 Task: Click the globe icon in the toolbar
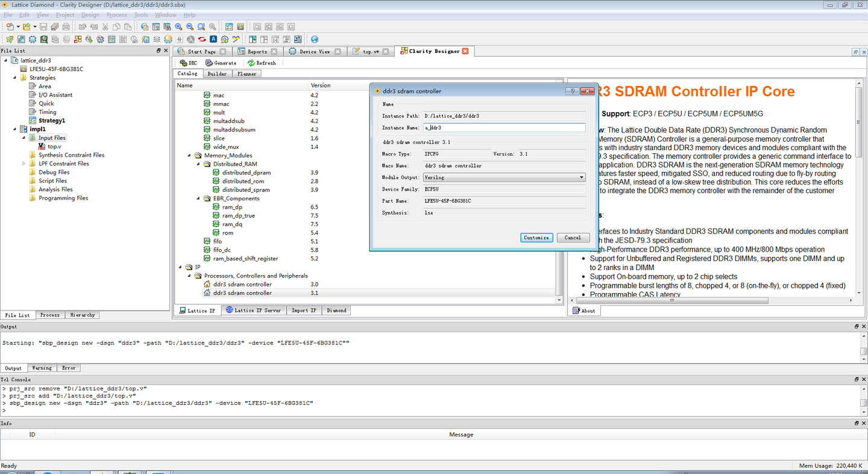(314, 39)
